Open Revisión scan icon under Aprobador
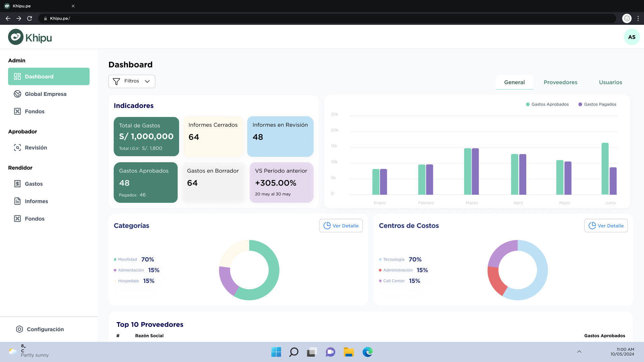Viewport: 644px width, 362px height. (17, 147)
